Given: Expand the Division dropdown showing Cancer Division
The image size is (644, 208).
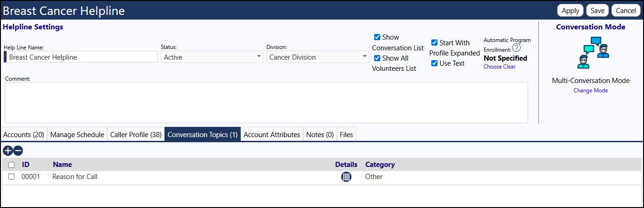Looking at the screenshot, I should point(318,57).
